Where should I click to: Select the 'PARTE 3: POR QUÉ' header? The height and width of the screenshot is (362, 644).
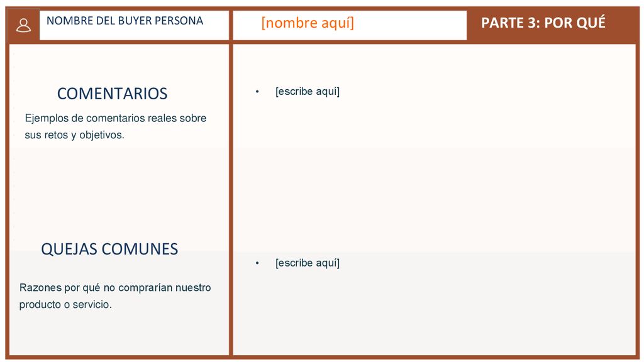pyautogui.click(x=543, y=23)
